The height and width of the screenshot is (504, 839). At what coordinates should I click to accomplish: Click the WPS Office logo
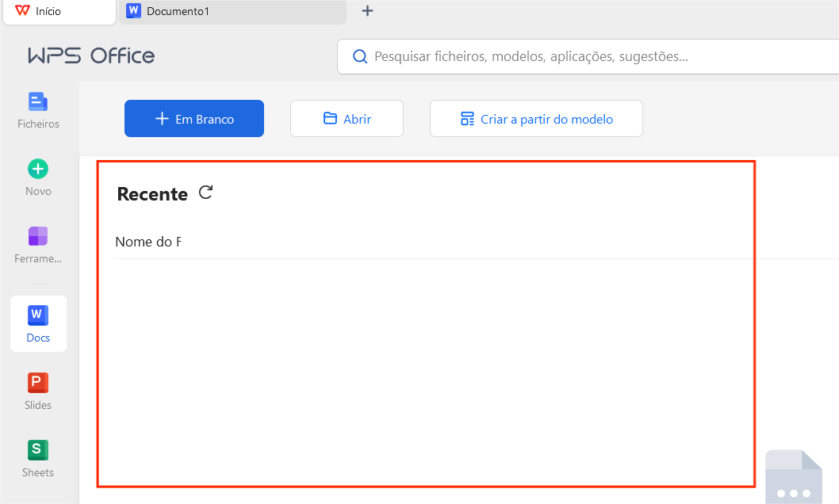coord(91,55)
